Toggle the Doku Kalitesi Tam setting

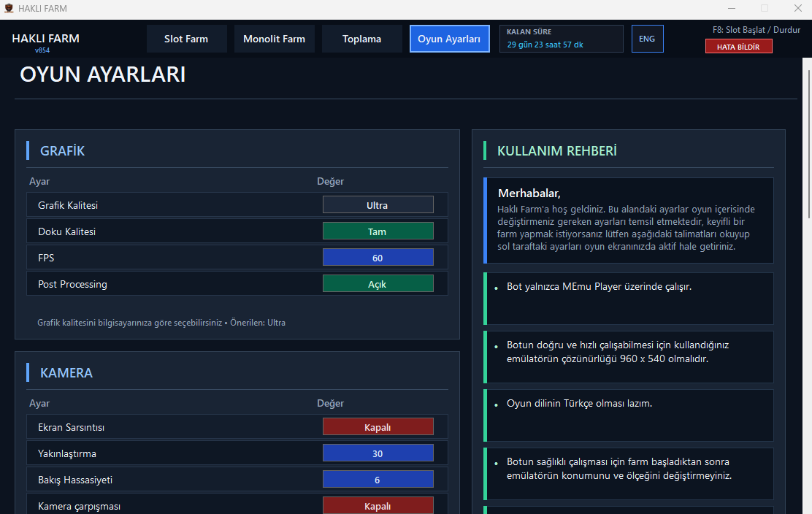378,231
